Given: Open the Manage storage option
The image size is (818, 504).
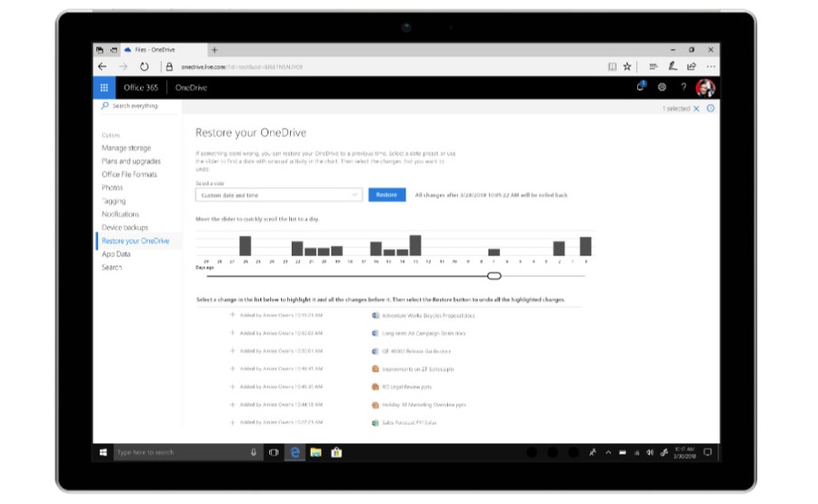Looking at the screenshot, I should 126,148.
